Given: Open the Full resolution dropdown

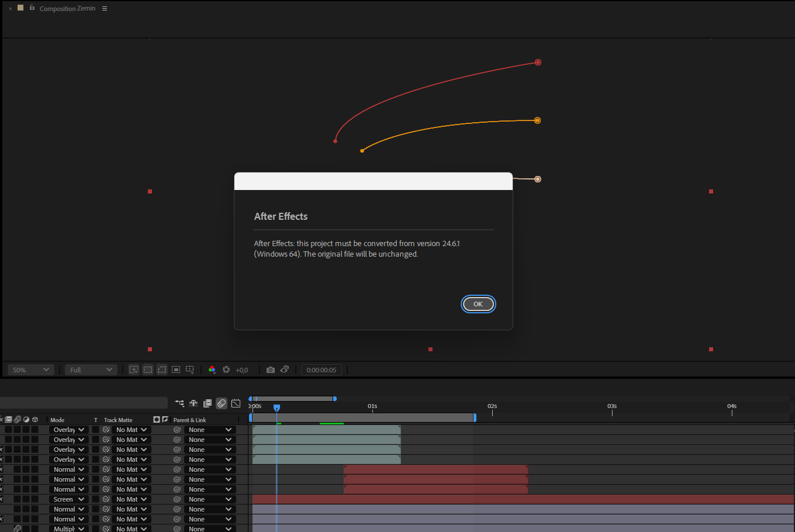Looking at the screenshot, I should [91, 370].
